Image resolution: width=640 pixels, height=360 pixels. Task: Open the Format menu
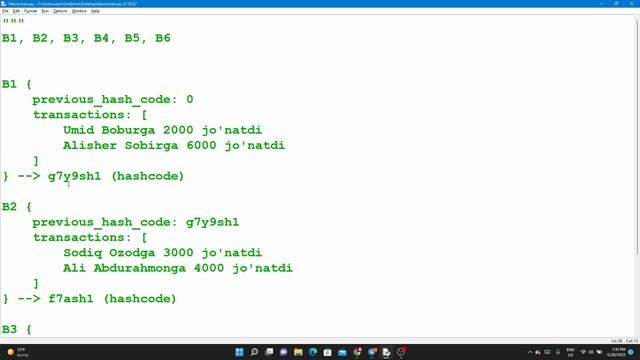point(30,11)
